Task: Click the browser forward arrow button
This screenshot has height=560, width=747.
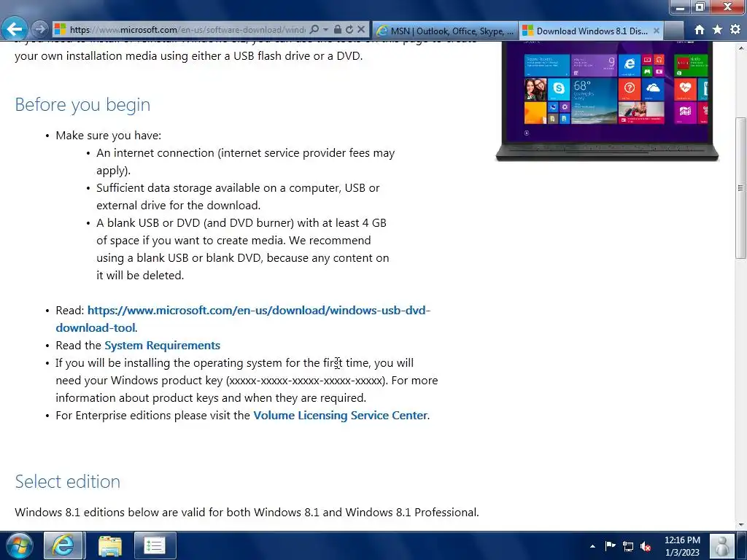Action: point(40,29)
